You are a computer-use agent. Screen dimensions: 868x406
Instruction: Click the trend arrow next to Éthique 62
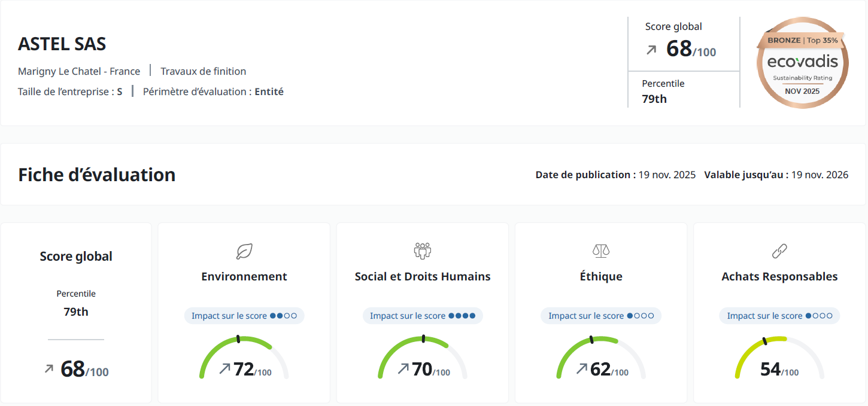pos(581,369)
